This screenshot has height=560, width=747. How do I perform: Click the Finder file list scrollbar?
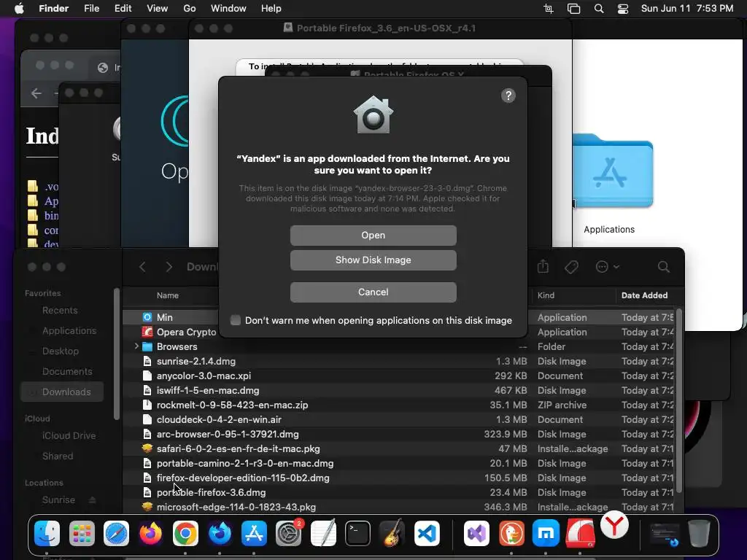pyautogui.click(x=679, y=401)
